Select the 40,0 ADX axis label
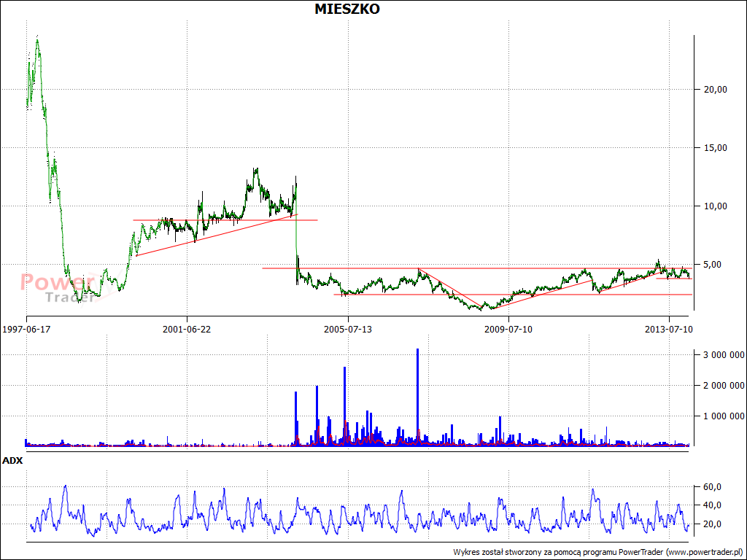The image size is (747, 560). (x=713, y=505)
